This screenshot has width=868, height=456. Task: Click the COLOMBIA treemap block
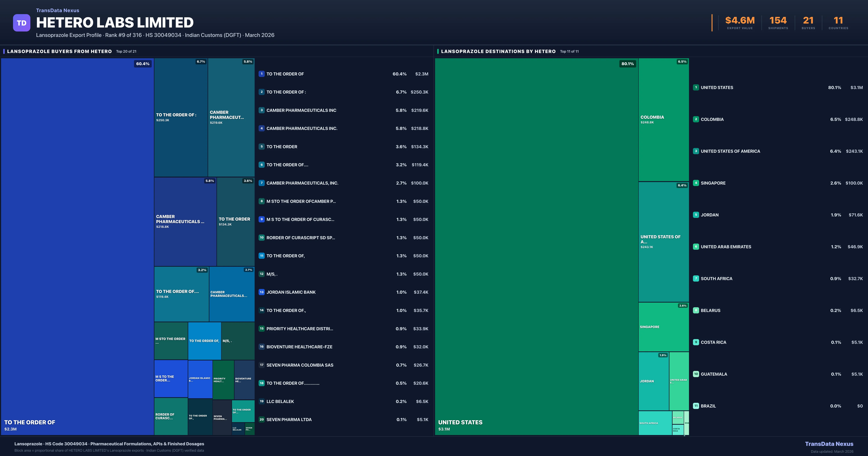coord(663,119)
